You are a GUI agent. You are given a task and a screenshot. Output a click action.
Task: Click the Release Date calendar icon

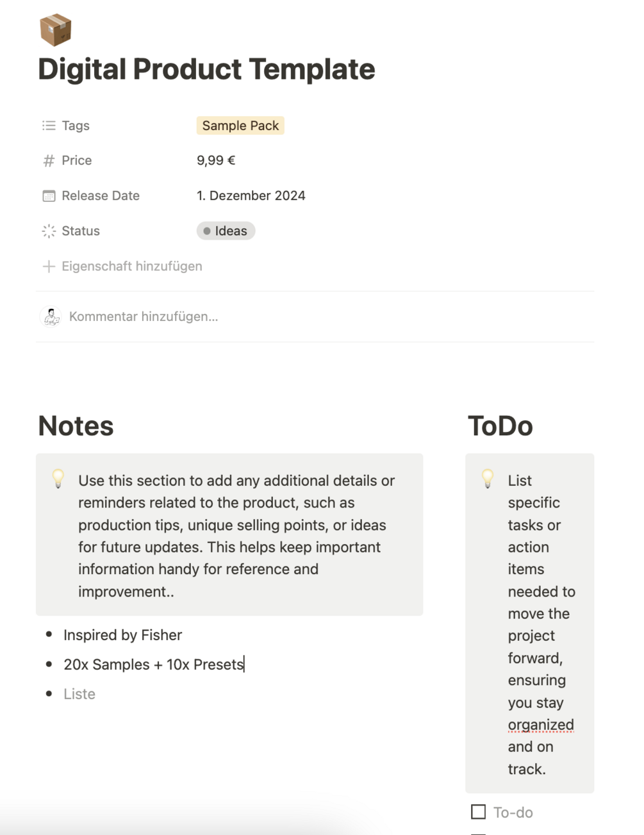[x=49, y=196]
